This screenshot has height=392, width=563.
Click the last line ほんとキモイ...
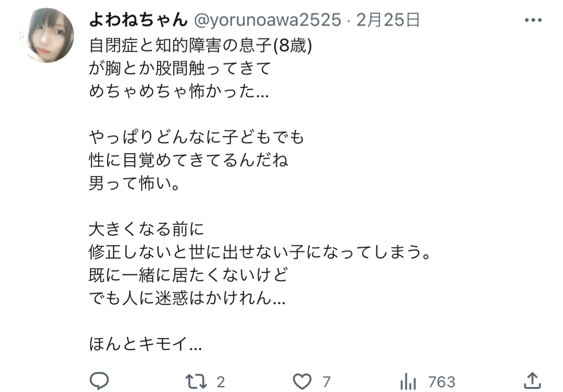pyautogui.click(x=146, y=344)
